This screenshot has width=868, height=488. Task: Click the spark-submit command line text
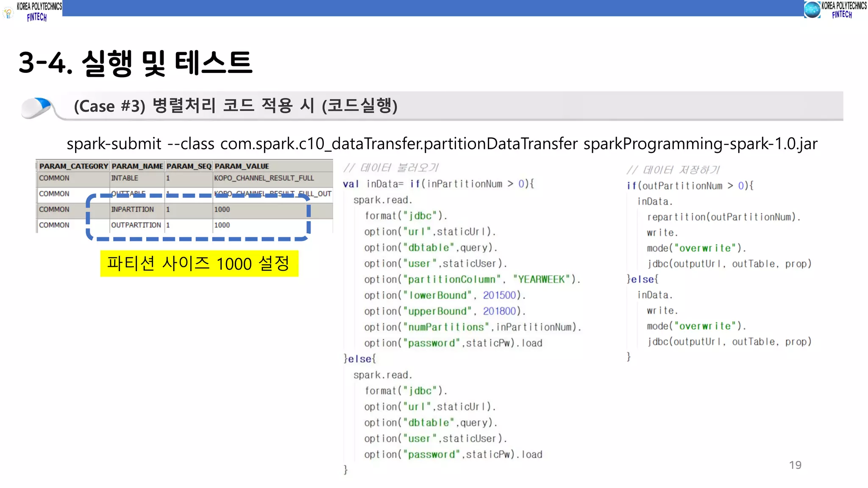(442, 144)
